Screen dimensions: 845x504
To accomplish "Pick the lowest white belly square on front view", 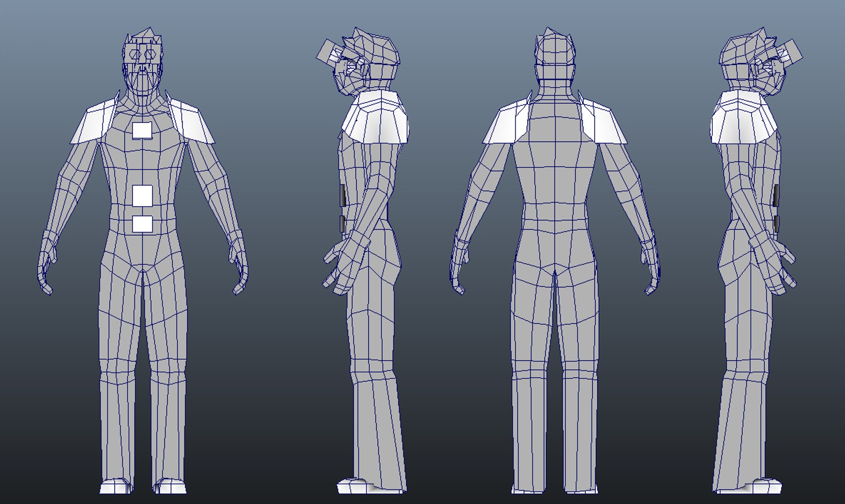I will tap(142, 224).
